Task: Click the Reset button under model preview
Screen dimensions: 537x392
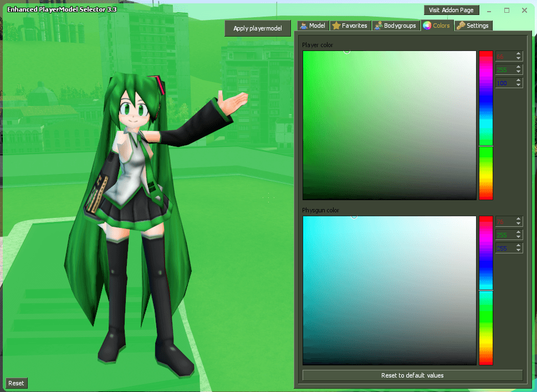Action: click(16, 383)
